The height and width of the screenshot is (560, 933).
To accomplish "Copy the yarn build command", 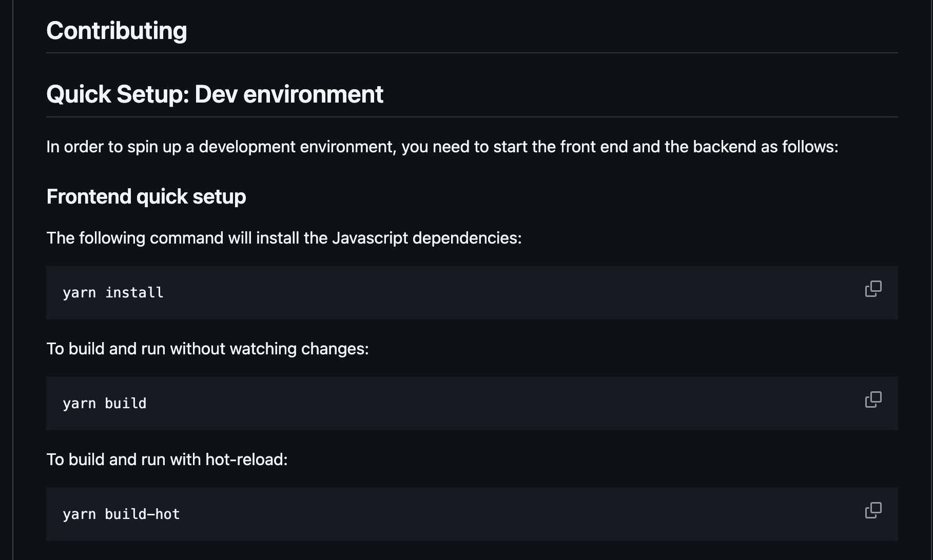I will [x=873, y=399].
